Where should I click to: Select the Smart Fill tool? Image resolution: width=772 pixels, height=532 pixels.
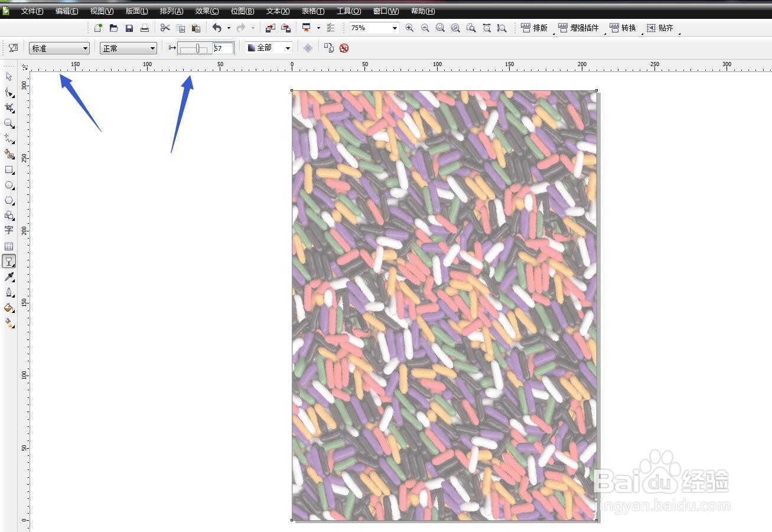tap(9, 154)
